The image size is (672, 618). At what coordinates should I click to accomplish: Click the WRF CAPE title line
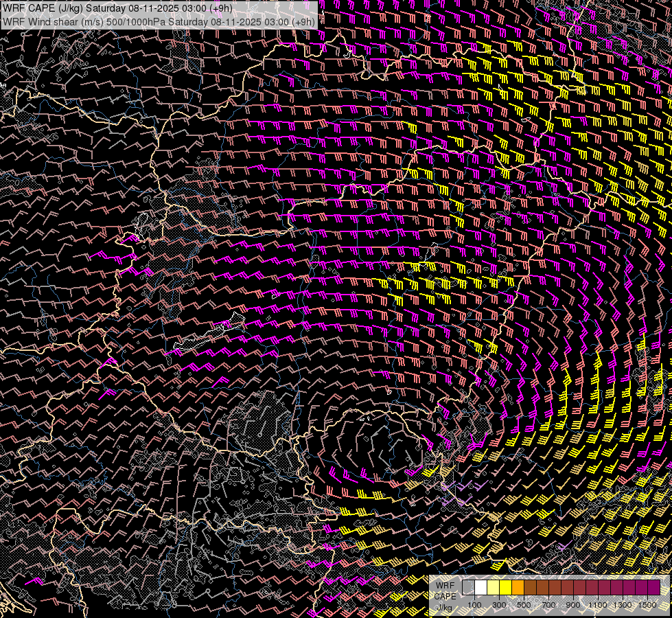tap(118, 8)
